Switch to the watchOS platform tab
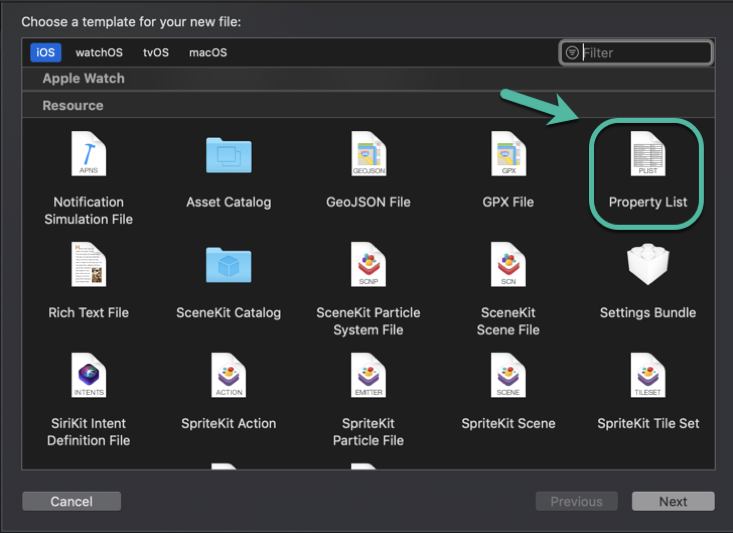 [x=99, y=52]
